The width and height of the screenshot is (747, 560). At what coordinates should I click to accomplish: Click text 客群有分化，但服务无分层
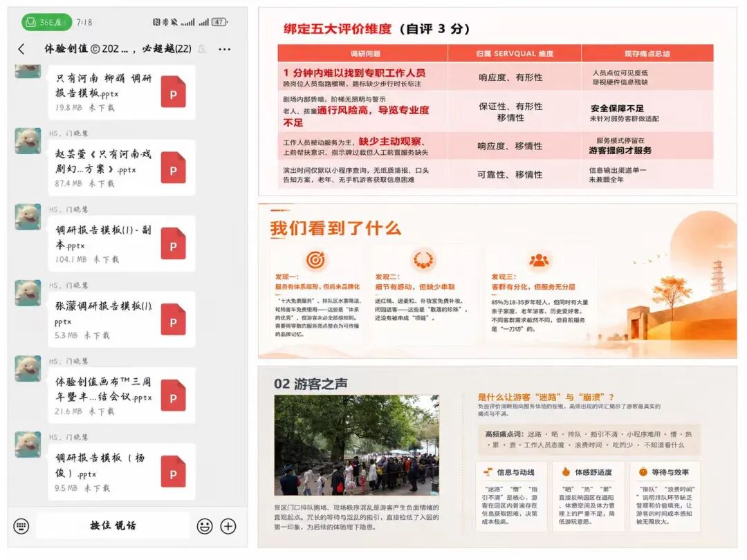[533, 287]
